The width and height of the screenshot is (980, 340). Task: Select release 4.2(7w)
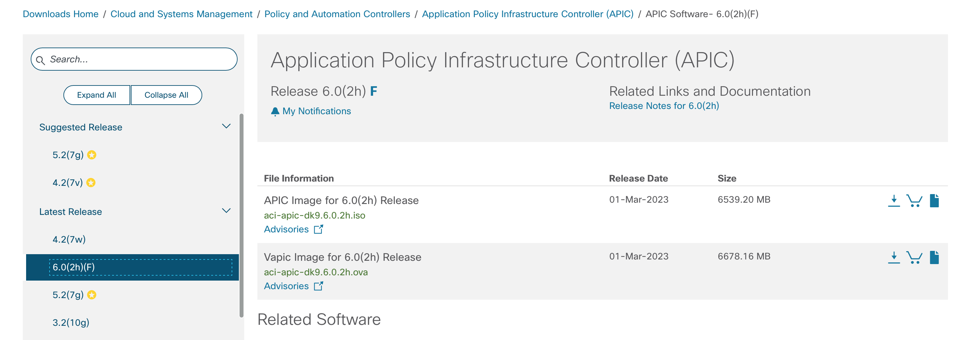69,239
